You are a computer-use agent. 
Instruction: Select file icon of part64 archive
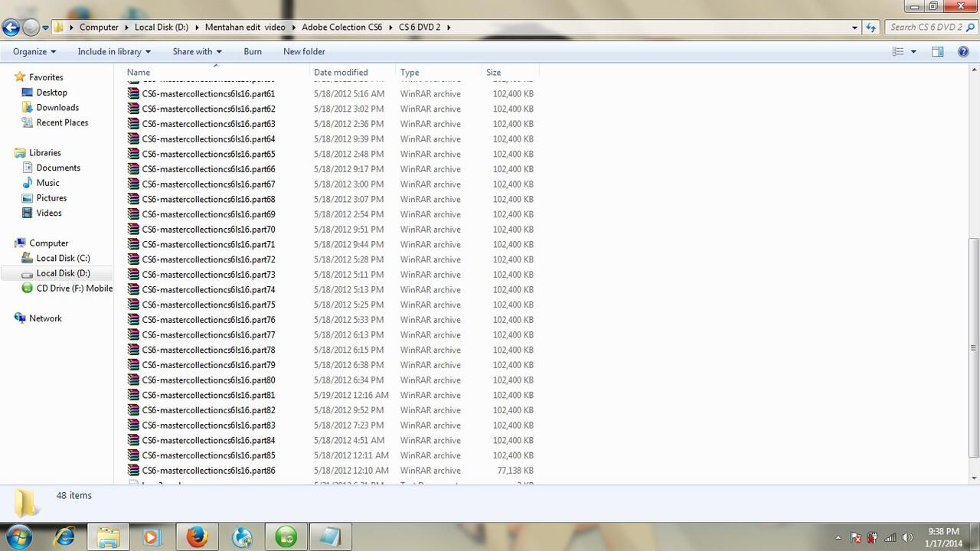134,139
